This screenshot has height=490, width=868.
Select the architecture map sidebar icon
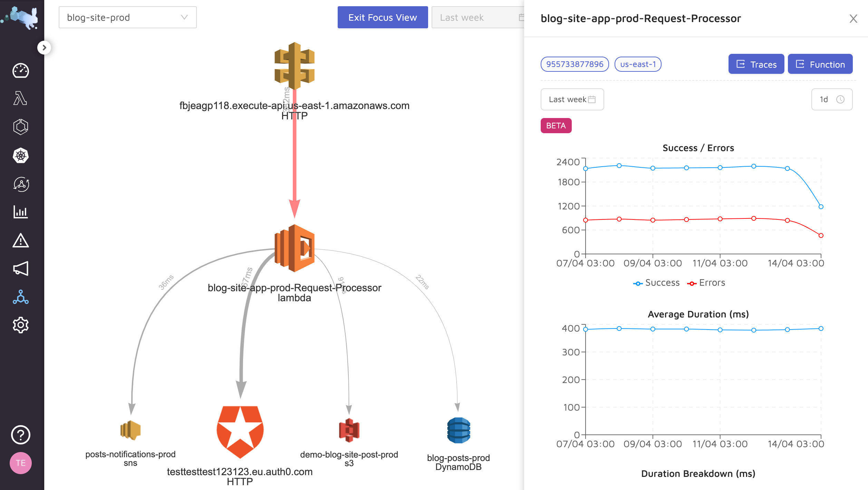(20, 297)
